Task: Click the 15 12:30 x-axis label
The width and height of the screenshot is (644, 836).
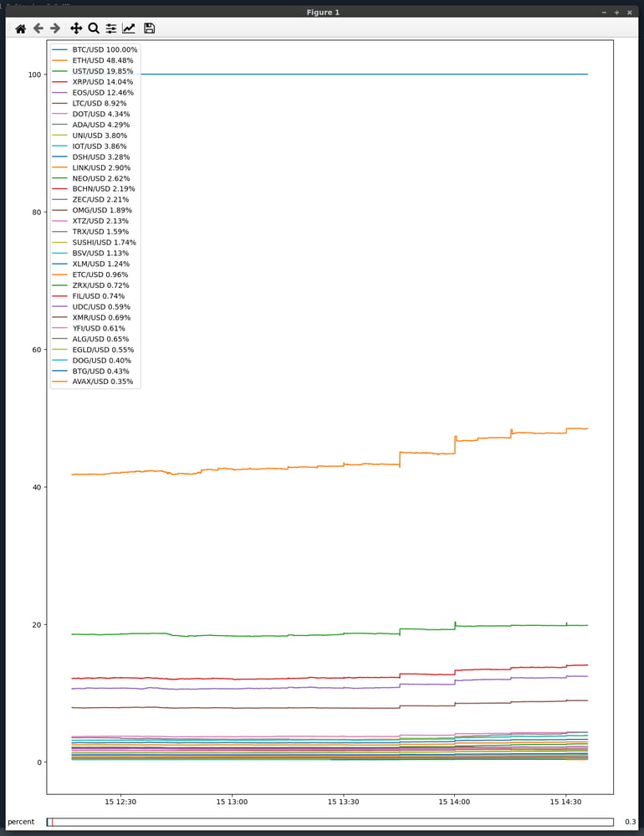Action: [120, 802]
